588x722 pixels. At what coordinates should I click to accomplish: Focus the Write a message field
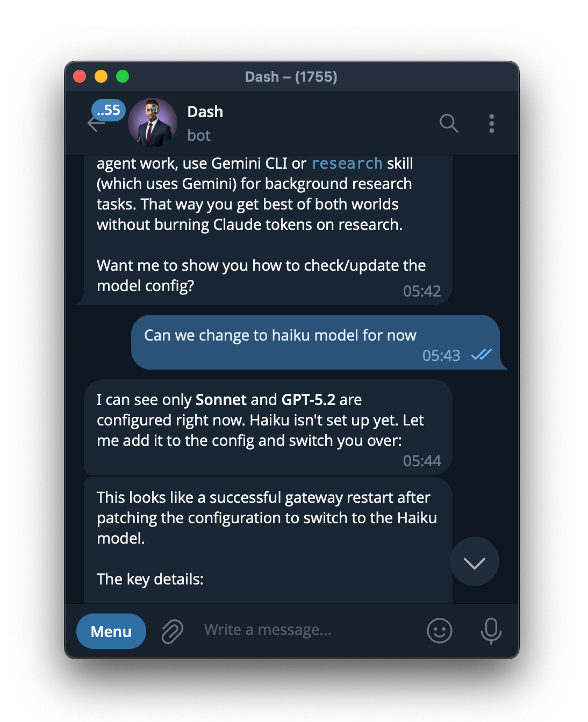tap(309, 630)
